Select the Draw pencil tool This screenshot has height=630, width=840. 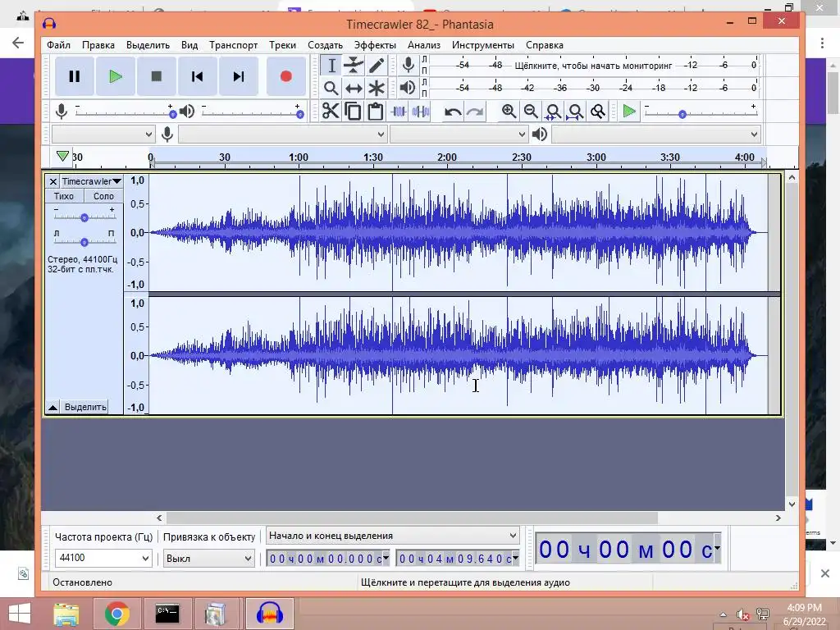tap(376, 66)
